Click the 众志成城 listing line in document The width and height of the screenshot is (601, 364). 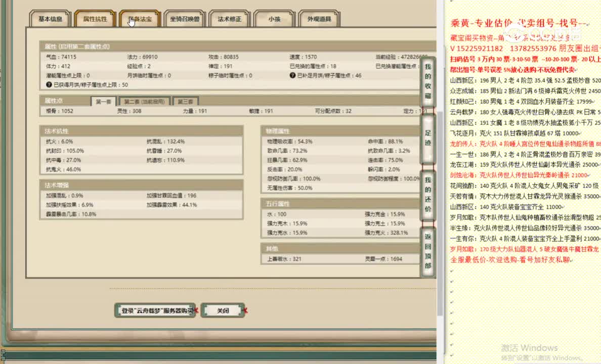(525, 91)
